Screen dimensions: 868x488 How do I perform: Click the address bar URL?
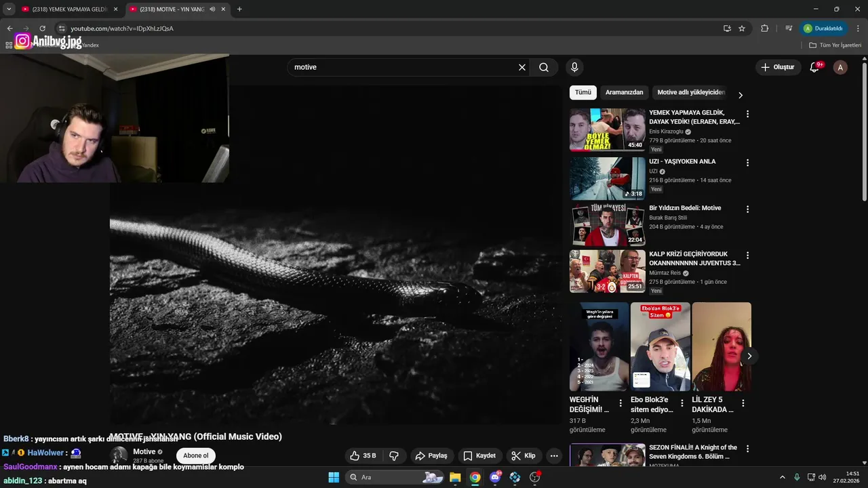pyautogui.click(x=122, y=28)
